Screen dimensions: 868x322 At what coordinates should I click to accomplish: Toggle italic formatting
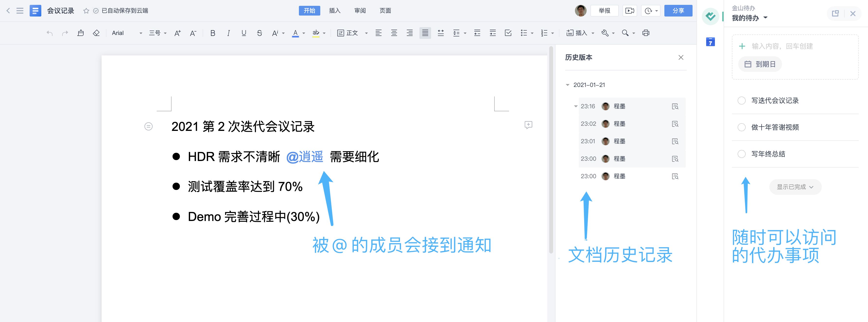coord(228,33)
